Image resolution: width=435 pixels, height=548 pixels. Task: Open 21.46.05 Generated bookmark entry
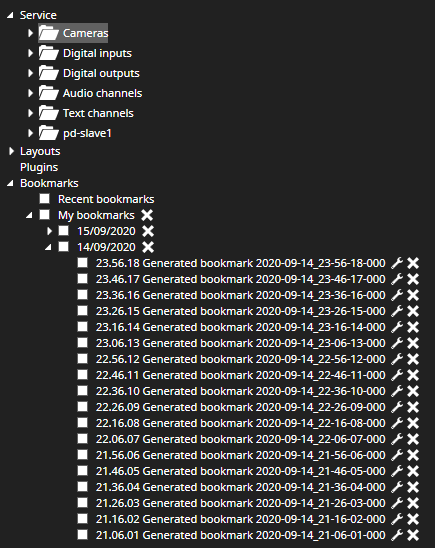tap(241, 471)
